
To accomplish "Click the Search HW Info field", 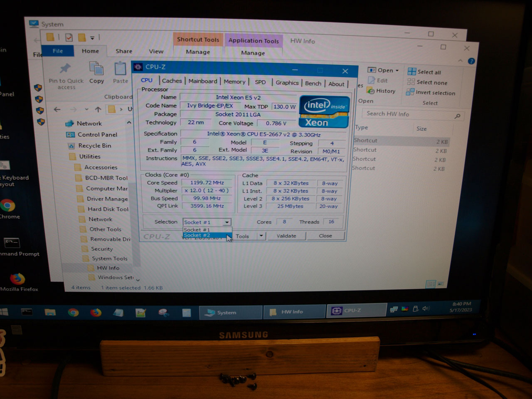I will [413, 114].
